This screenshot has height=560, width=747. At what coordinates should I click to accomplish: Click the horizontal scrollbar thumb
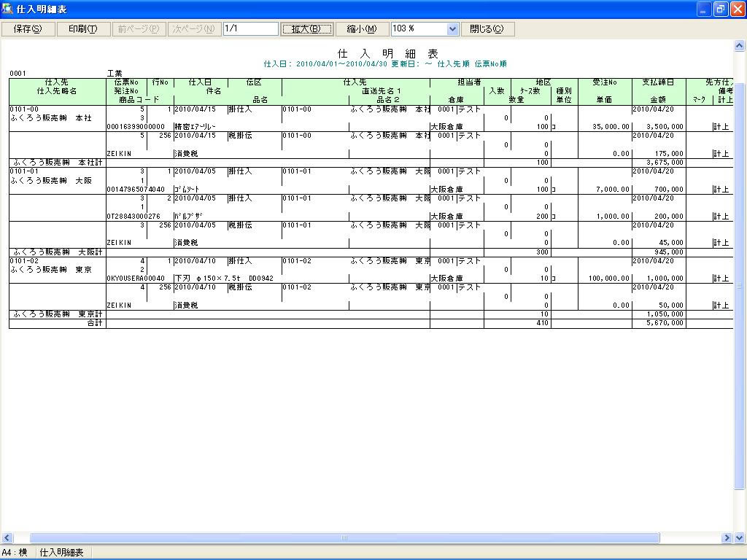point(344,538)
